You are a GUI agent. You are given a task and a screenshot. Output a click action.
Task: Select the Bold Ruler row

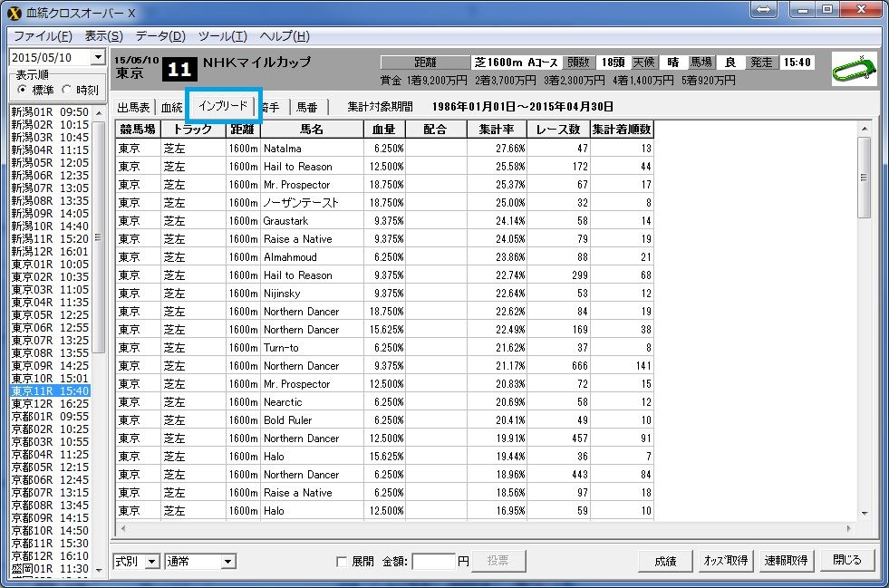tap(384, 420)
